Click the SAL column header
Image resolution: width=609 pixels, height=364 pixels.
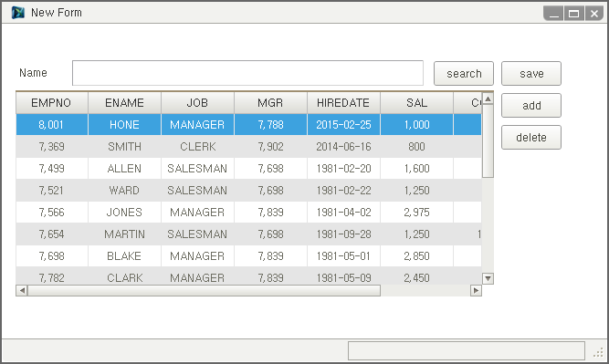416,103
